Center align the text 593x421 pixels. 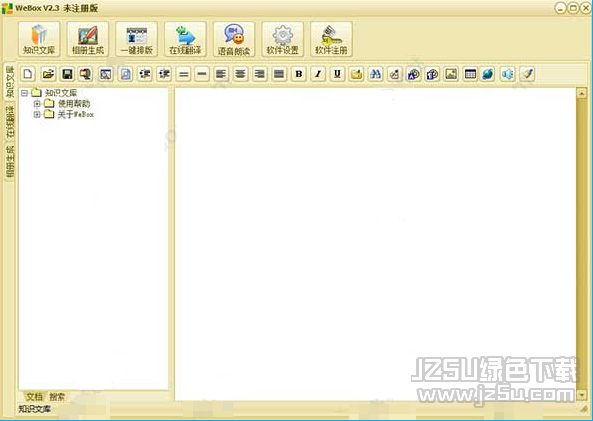coord(240,74)
